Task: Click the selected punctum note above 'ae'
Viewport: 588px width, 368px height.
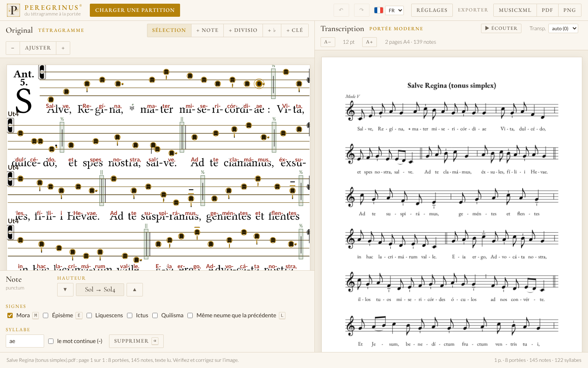Action: 259,84
